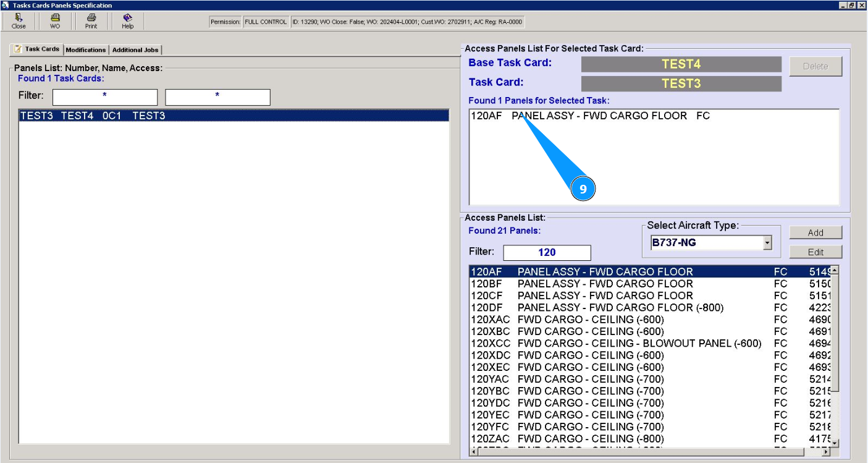Screen dimensions: 868x463
Task: Click the Task Card field showing TEST3
Action: click(681, 84)
